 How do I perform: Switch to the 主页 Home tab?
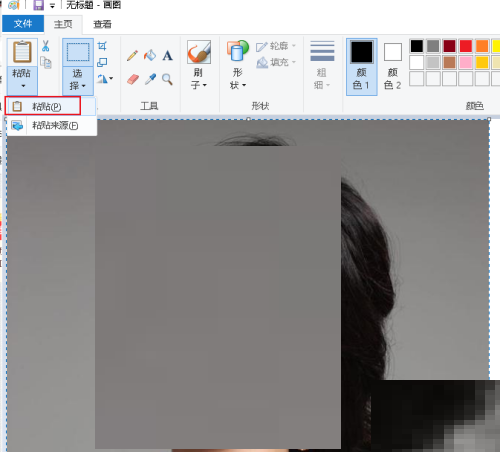(x=63, y=24)
